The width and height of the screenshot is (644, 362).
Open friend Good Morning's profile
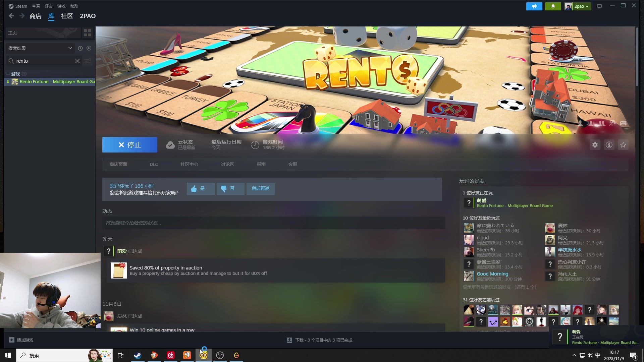(492, 274)
